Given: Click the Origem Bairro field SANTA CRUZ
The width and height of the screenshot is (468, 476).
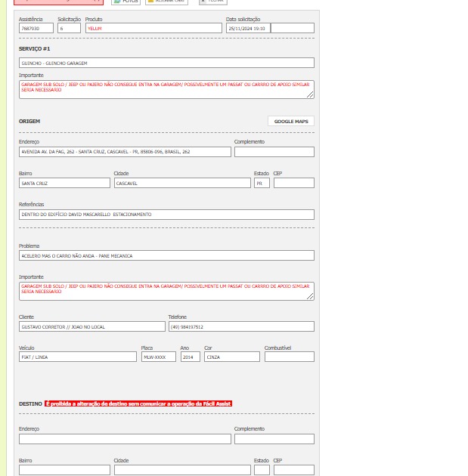Looking at the screenshot, I should point(64,183).
